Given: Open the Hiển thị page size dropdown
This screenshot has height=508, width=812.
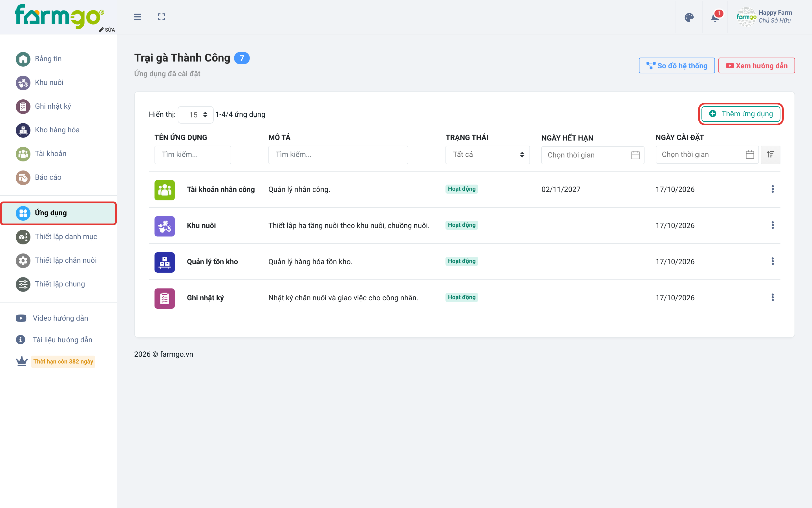Looking at the screenshot, I should pos(196,115).
